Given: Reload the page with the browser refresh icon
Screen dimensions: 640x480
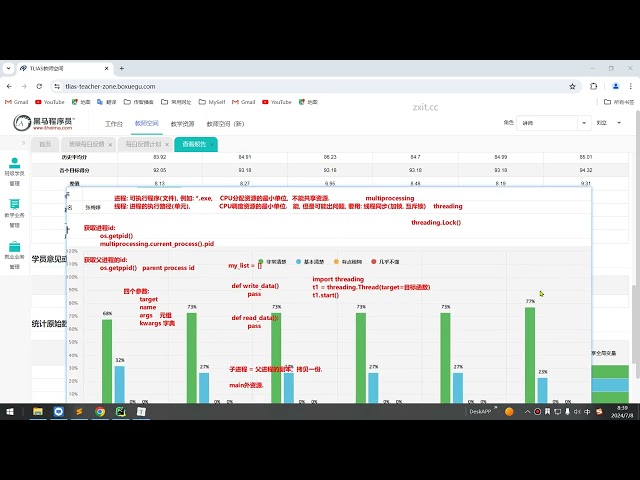Looking at the screenshot, I should pos(39,87).
